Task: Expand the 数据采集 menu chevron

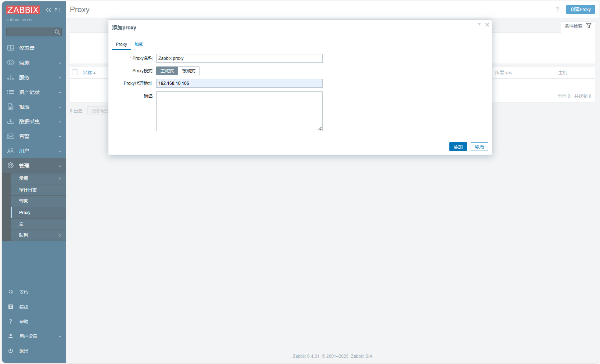Action: [60, 122]
